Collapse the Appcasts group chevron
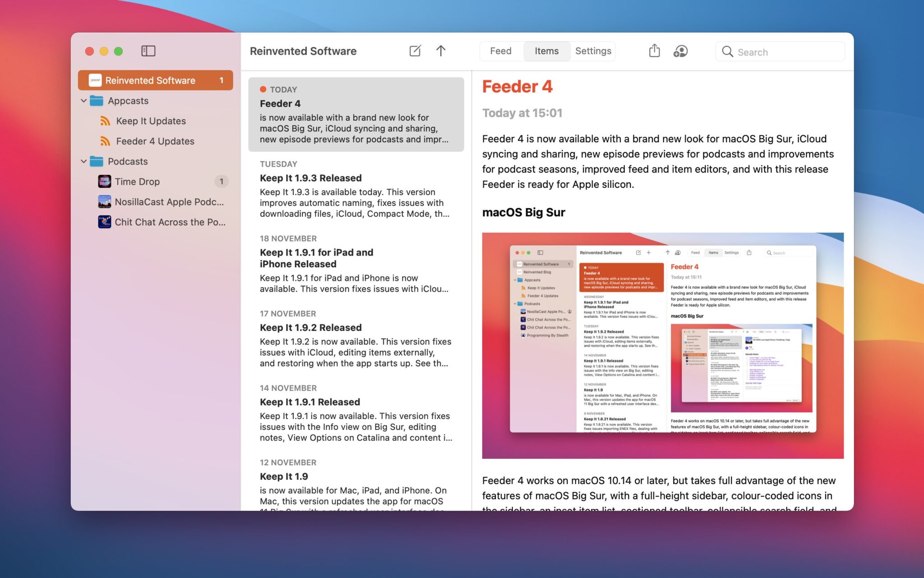Image resolution: width=924 pixels, height=578 pixels. click(83, 100)
